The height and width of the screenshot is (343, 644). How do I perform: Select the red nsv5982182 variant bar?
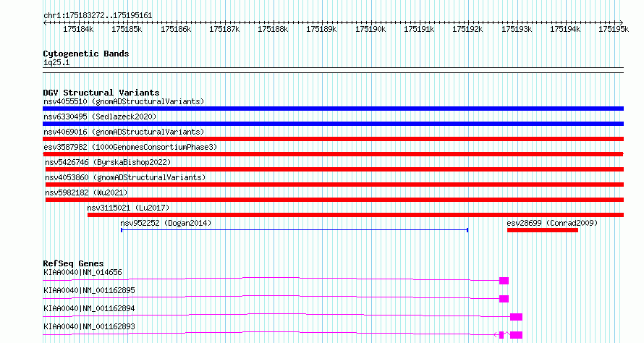334,200
